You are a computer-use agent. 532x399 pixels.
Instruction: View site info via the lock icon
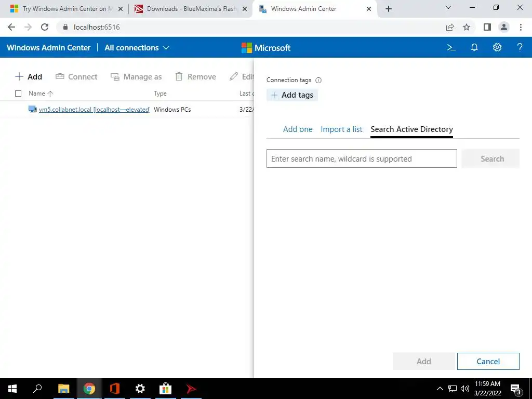click(65, 27)
